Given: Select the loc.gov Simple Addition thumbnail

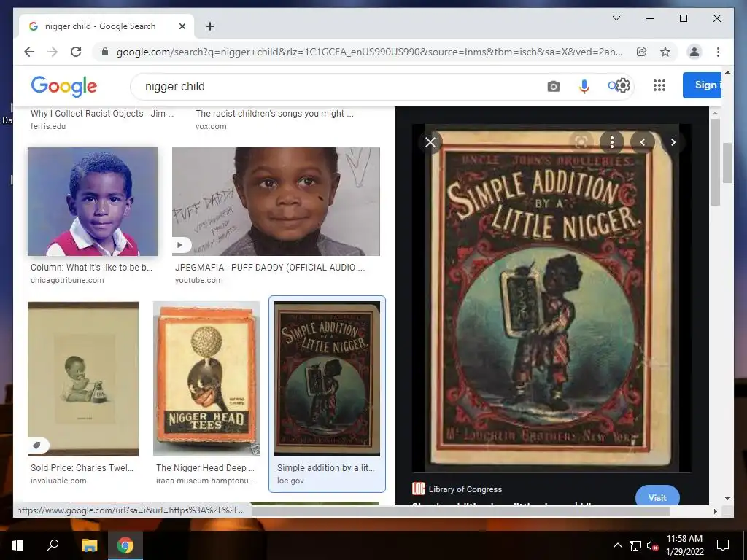Looking at the screenshot, I should tap(328, 378).
